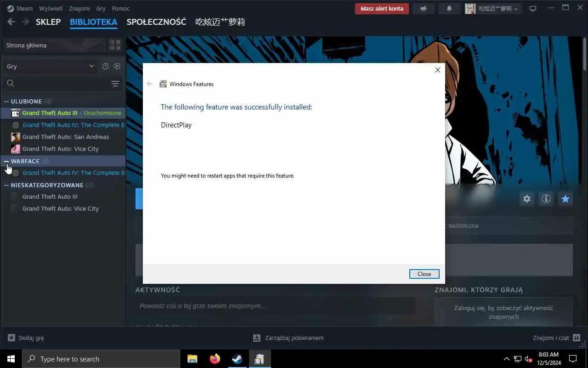
Task: Sort by recent activity clock icon
Action: coord(105,66)
